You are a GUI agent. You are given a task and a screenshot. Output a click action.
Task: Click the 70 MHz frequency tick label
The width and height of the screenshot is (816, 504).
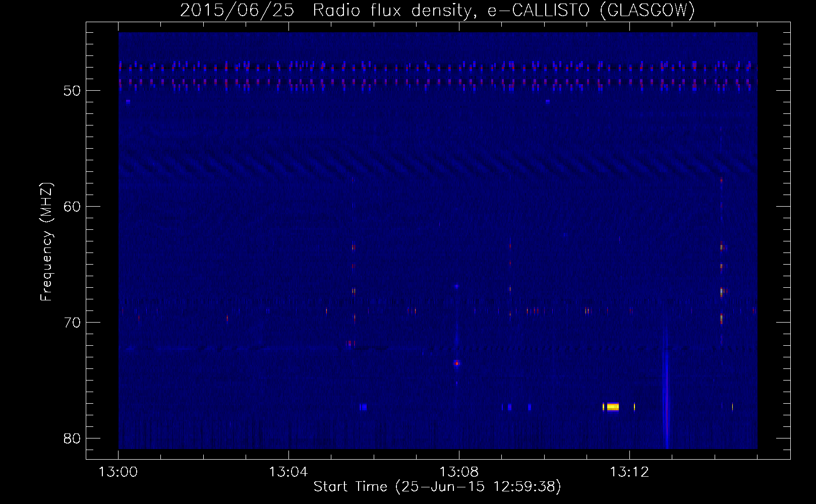point(73,323)
